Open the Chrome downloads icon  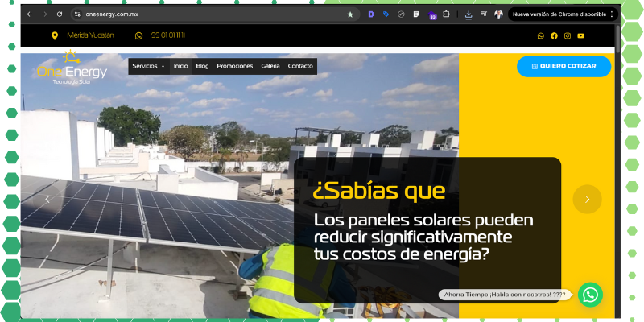(469, 14)
